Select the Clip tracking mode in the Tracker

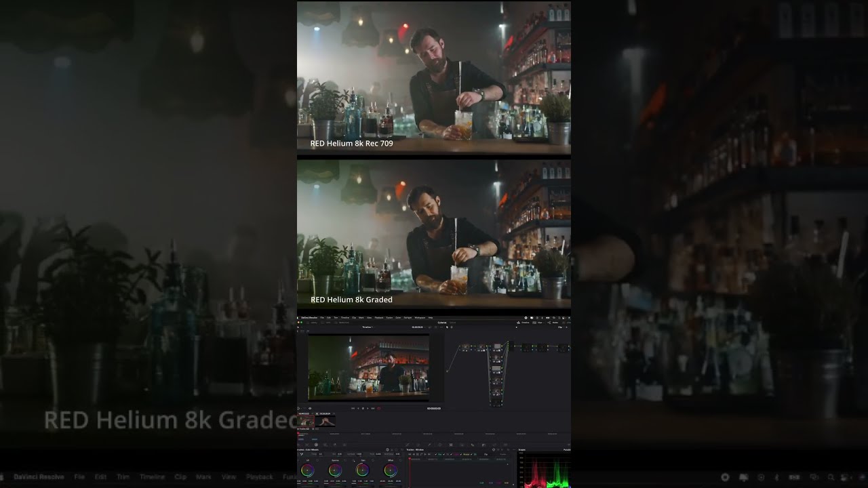[486, 454]
